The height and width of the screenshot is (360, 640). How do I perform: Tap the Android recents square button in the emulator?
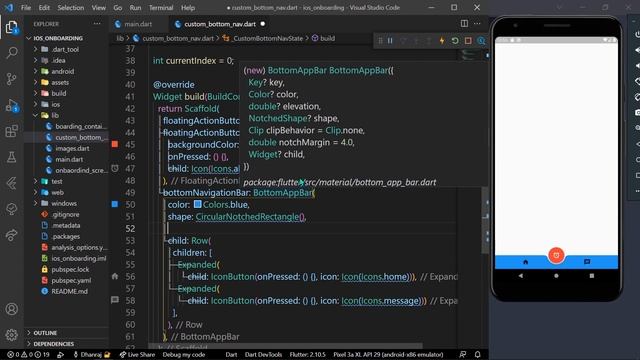click(592, 276)
